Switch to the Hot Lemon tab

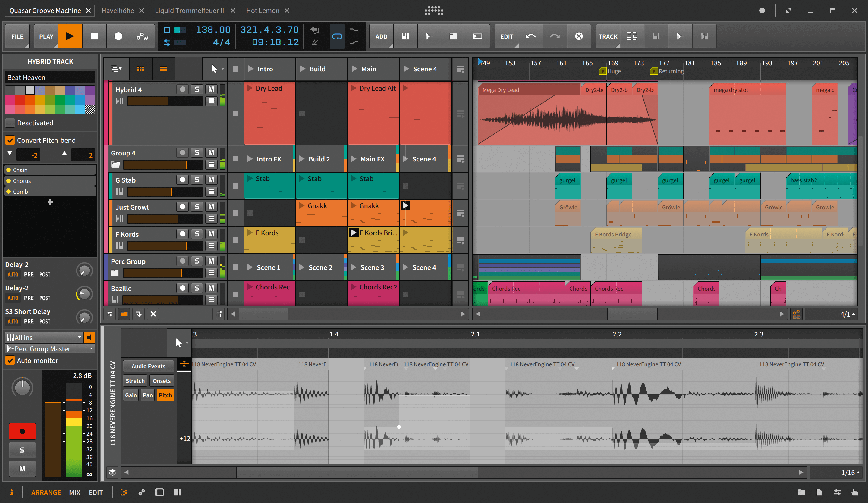point(263,10)
